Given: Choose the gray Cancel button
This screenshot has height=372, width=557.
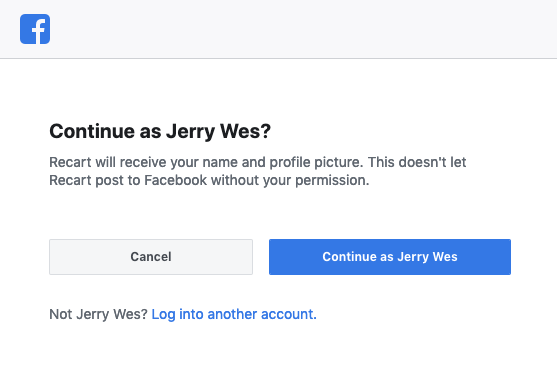Looking at the screenshot, I should tap(151, 257).
